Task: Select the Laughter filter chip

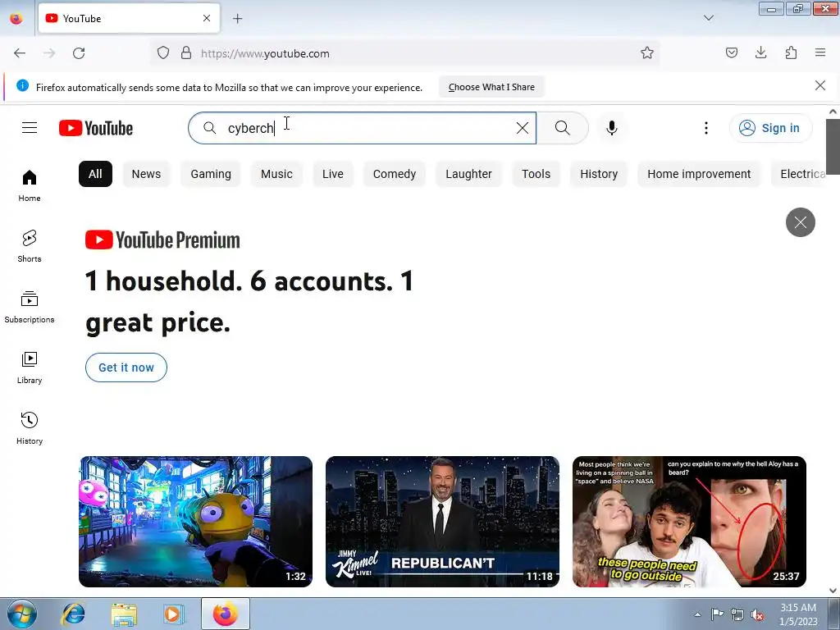Action: (x=468, y=174)
